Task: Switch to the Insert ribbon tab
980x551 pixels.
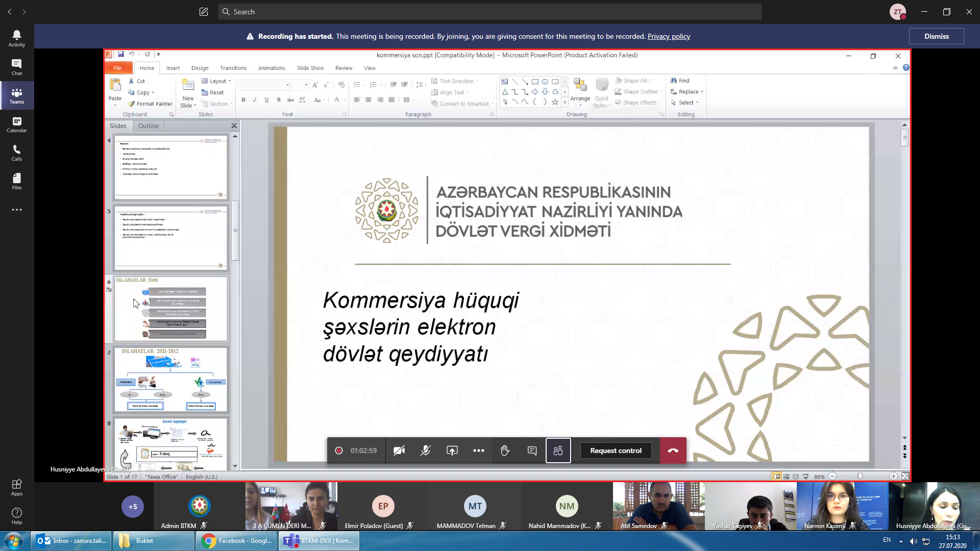Action: (x=173, y=68)
